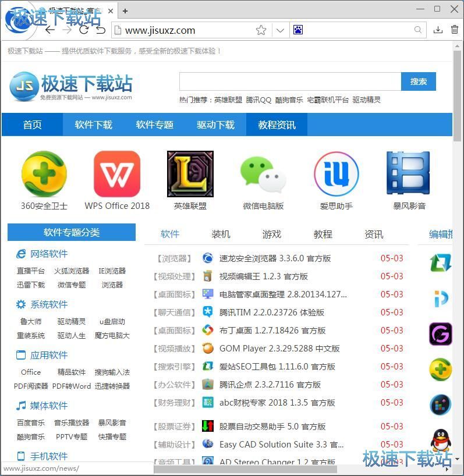Screen dimensions: 464x476
Task: Go back with the browser back arrow
Action: 50,30
